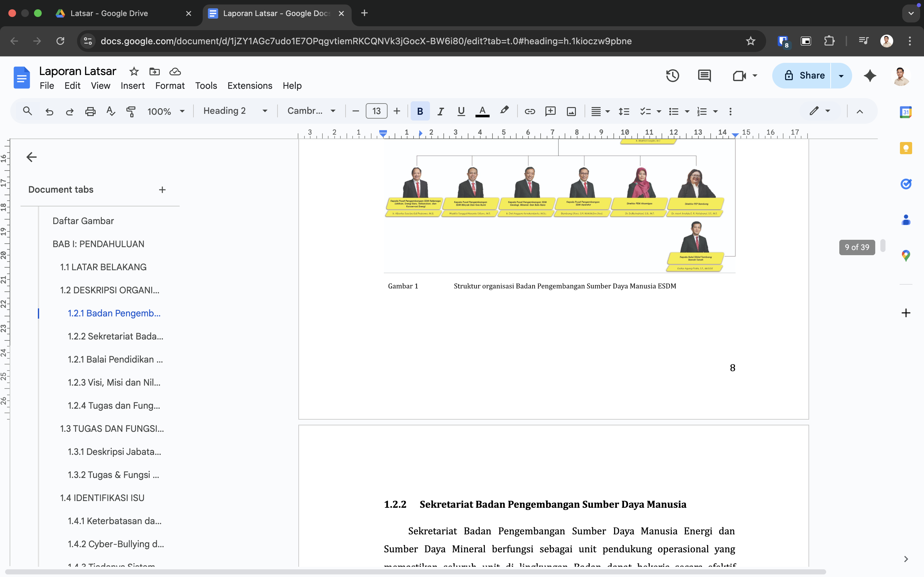Click the insert link icon
924x577 pixels.
pyautogui.click(x=530, y=111)
